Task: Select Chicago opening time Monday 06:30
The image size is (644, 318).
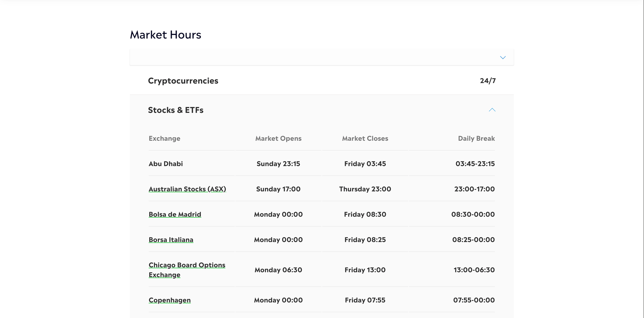Action: coord(278,270)
